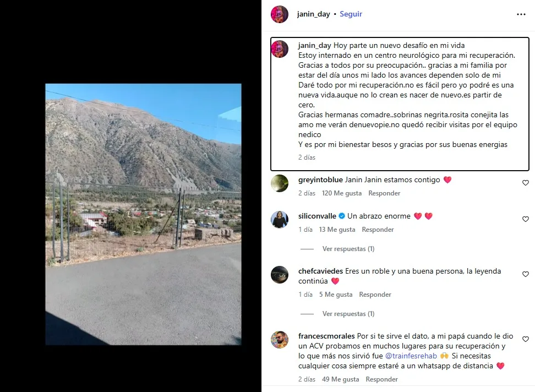The image size is (535, 392).
Task: Expand replies under chefcaviedes' comment
Action: (348, 313)
